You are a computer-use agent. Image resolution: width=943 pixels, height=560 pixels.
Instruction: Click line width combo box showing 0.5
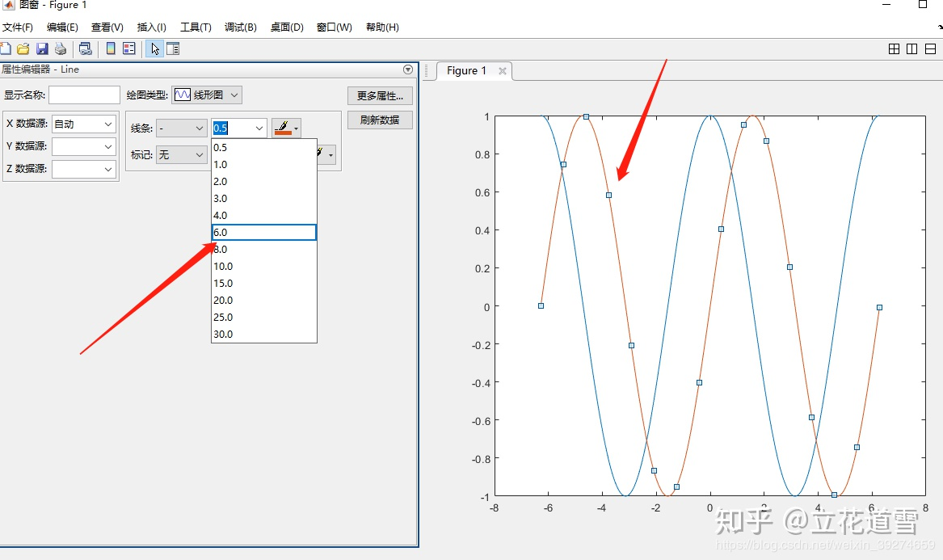[238, 128]
